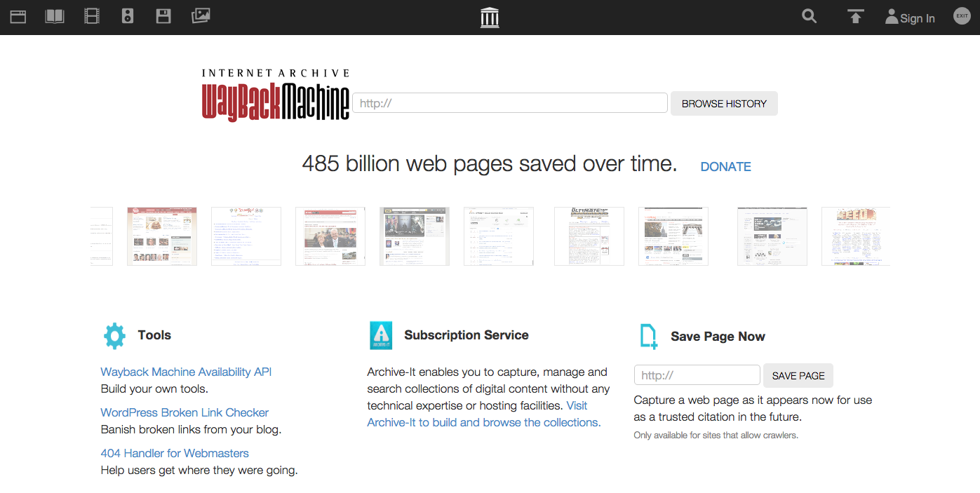
Task: Open the Web section icon
Action: [18, 16]
